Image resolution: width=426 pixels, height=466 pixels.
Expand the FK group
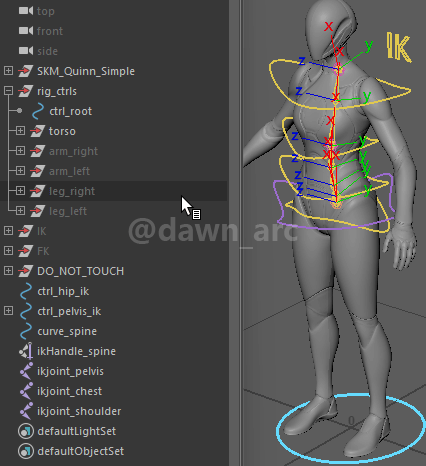click(x=8, y=250)
